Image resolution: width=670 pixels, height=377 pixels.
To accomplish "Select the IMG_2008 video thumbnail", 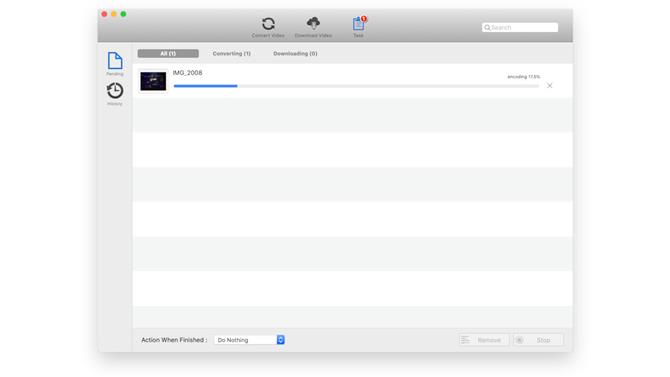I will 153,81.
